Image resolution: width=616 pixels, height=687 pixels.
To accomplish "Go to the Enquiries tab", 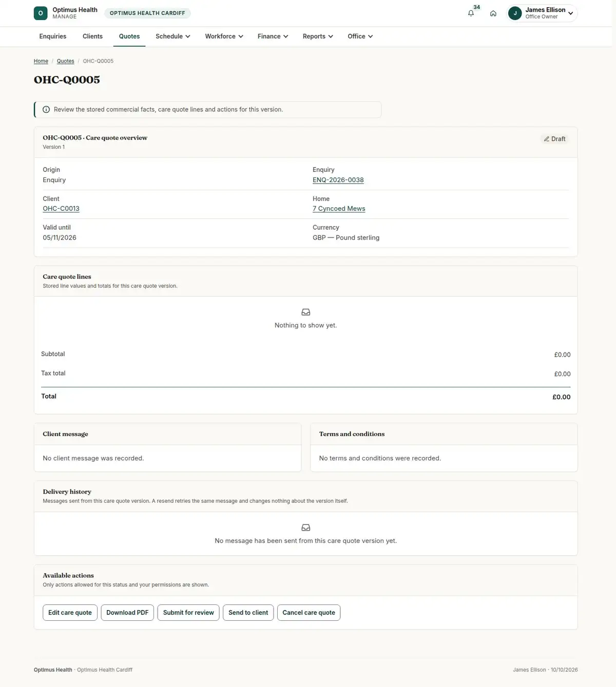I will [x=53, y=36].
